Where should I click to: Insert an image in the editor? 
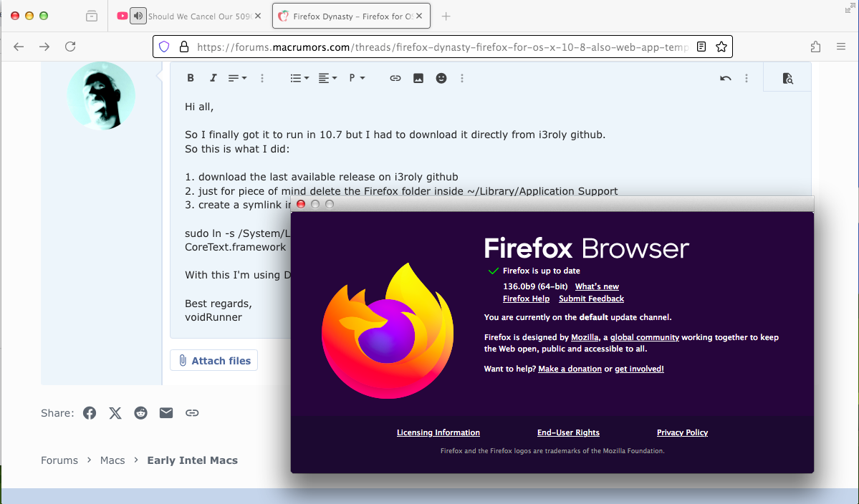(418, 78)
